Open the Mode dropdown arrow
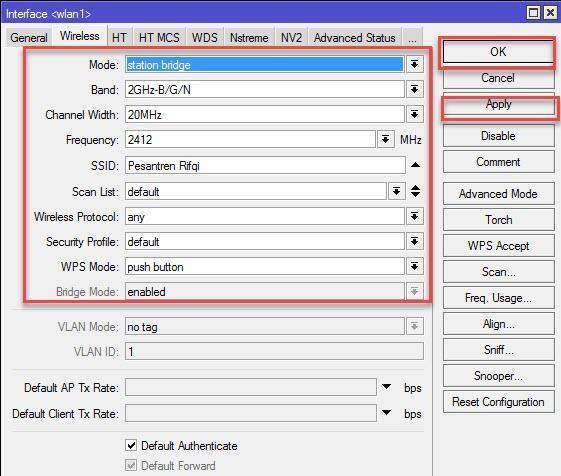561x476 pixels. 414,64
